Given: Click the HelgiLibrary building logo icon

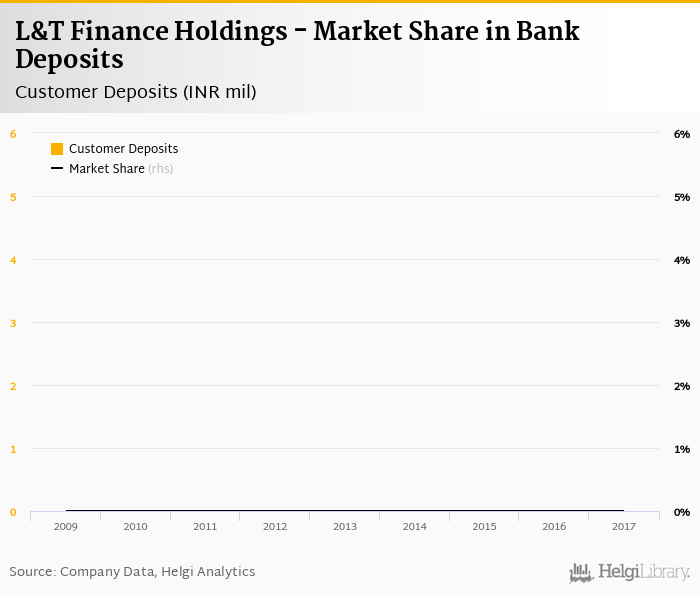Looking at the screenshot, I should coord(581,572).
